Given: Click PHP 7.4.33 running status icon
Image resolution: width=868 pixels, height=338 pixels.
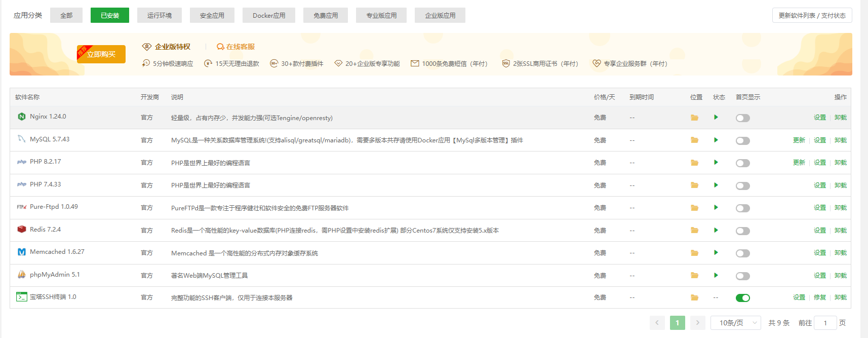Looking at the screenshot, I should (x=716, y=185).
